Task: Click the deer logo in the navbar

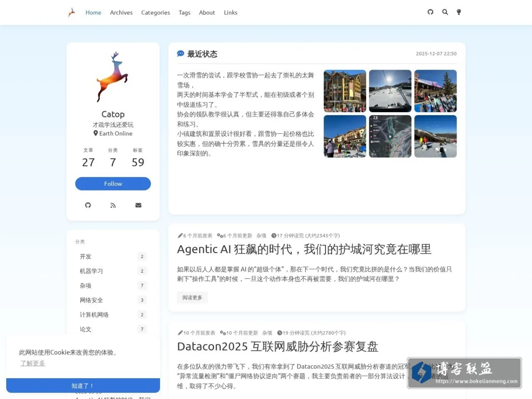Action: [x=71, y=12]
